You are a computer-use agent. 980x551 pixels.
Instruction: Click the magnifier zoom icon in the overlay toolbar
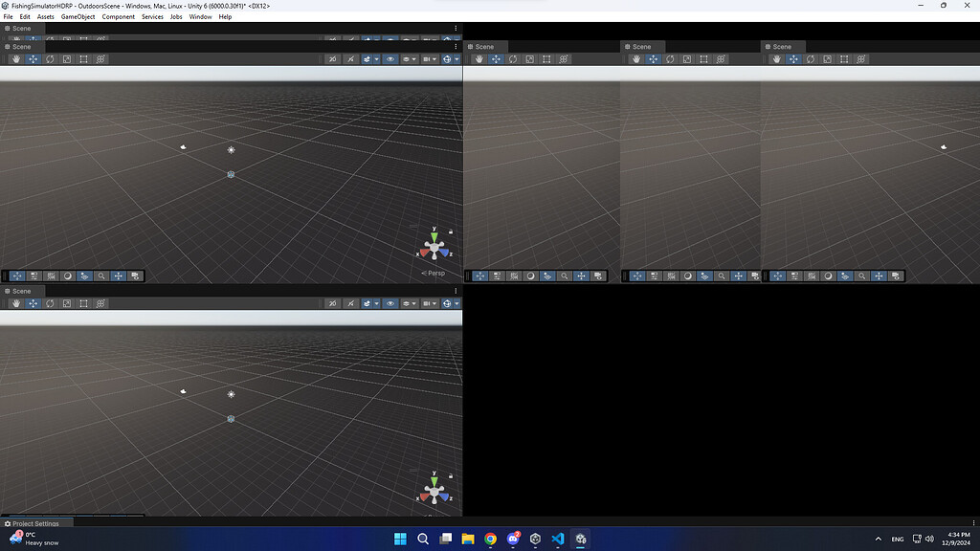[x=100, y=275]
